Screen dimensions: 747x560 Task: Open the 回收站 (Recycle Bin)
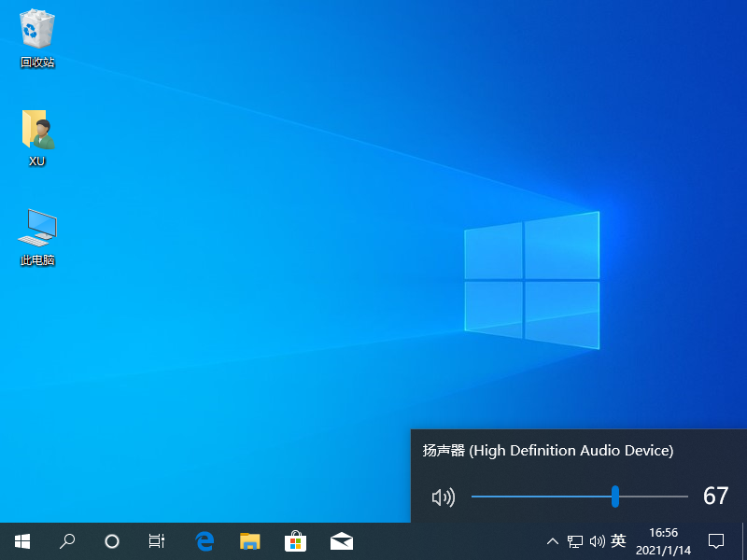point(36,31)
